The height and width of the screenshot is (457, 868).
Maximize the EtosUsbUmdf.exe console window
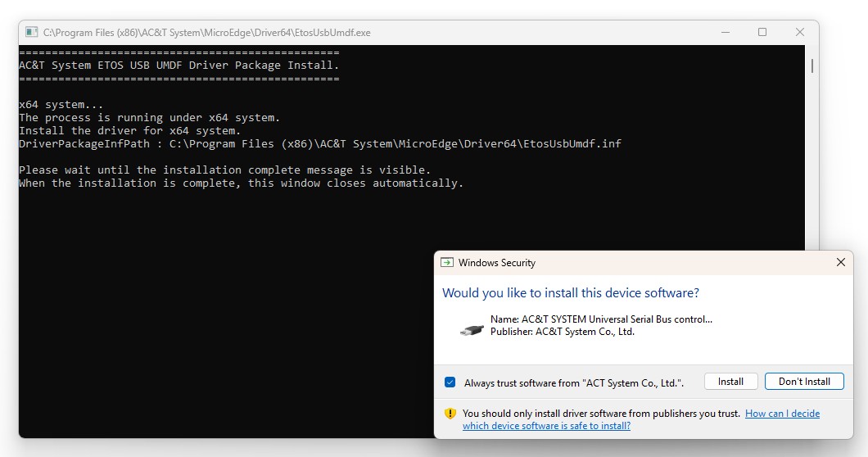coord(762,32)
